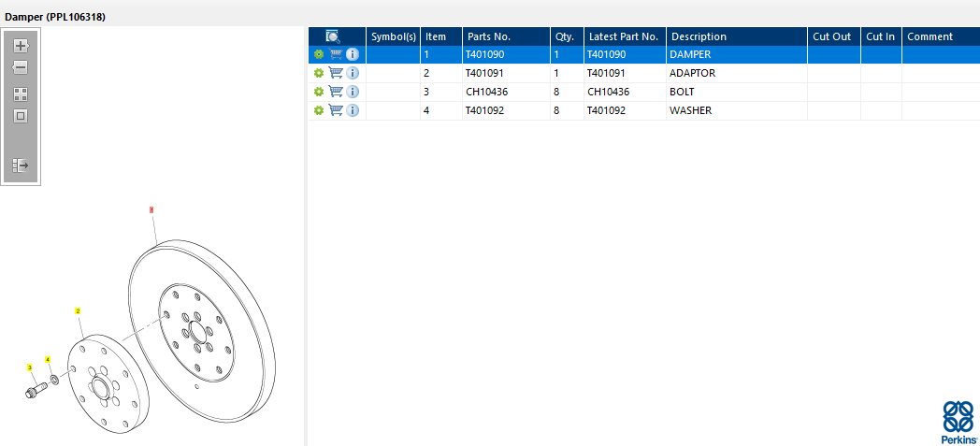
Task: Sort by Symbol(s) column header
Action: point(393,36)
